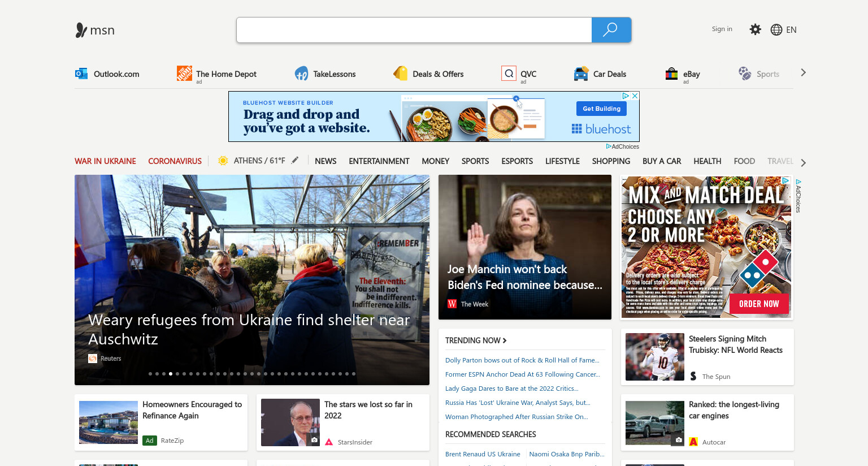Open Homeowners Encouraged to Refinance Again ad
The height and width of the screenshot is (466, 868).
192,410
